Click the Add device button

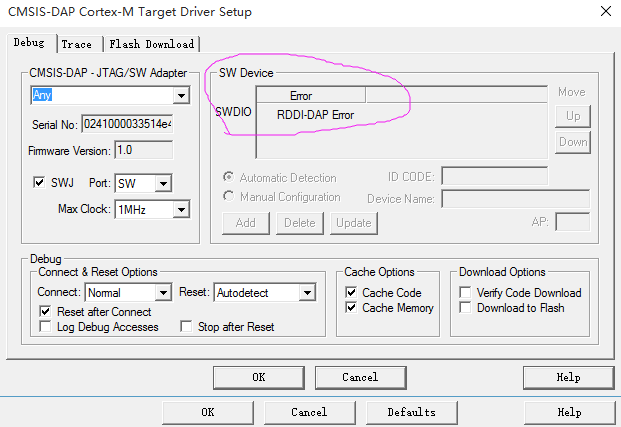pos(246,223)
